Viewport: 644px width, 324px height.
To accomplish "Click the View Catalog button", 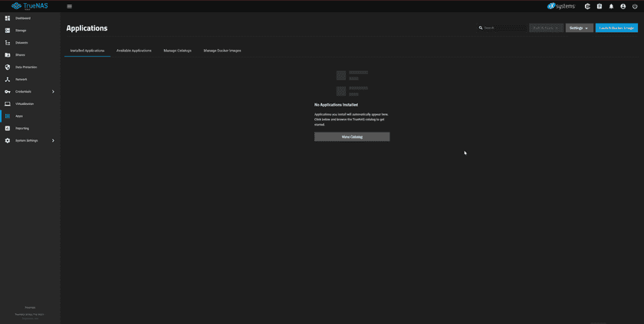I will [352, 137].
